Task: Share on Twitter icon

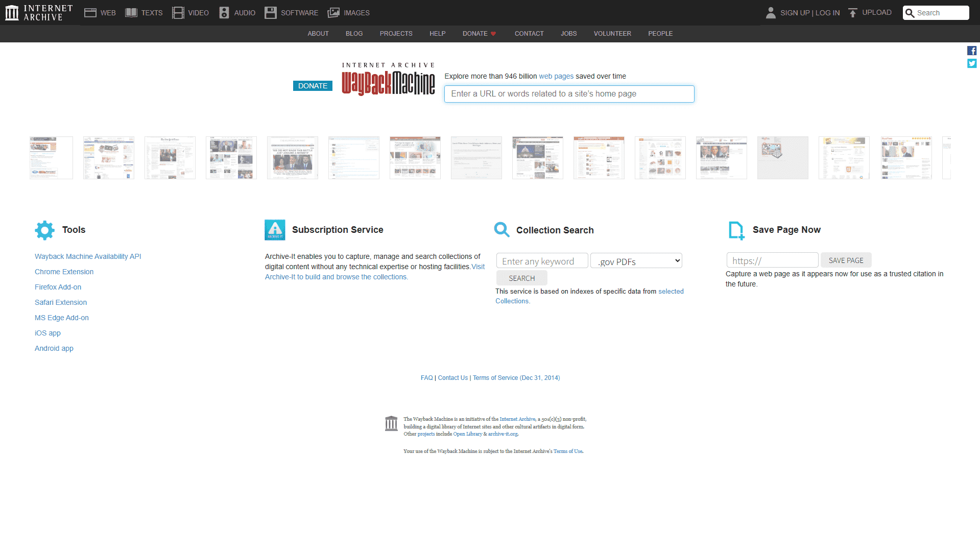Action: 972,63
